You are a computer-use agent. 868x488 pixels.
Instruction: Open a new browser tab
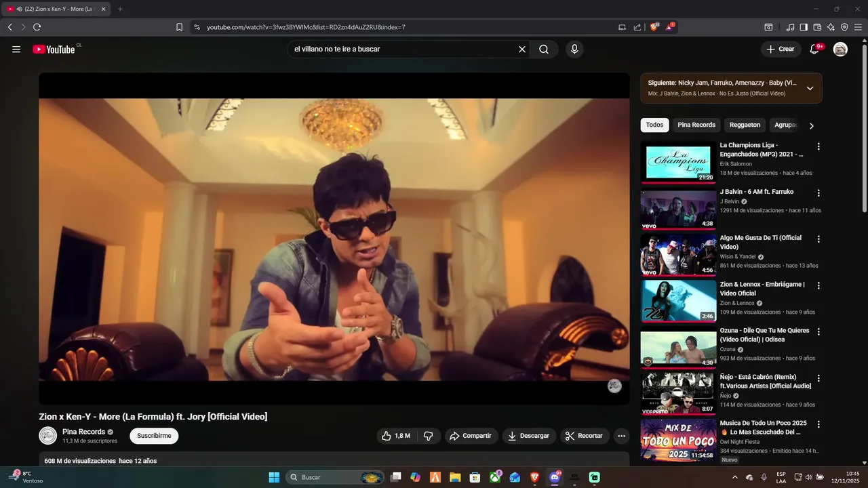click(x=120, y=9)
